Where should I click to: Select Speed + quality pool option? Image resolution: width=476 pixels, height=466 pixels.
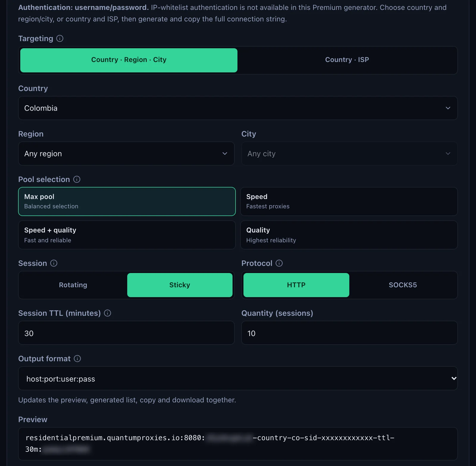pyautogui.click(x=127, y=235)
